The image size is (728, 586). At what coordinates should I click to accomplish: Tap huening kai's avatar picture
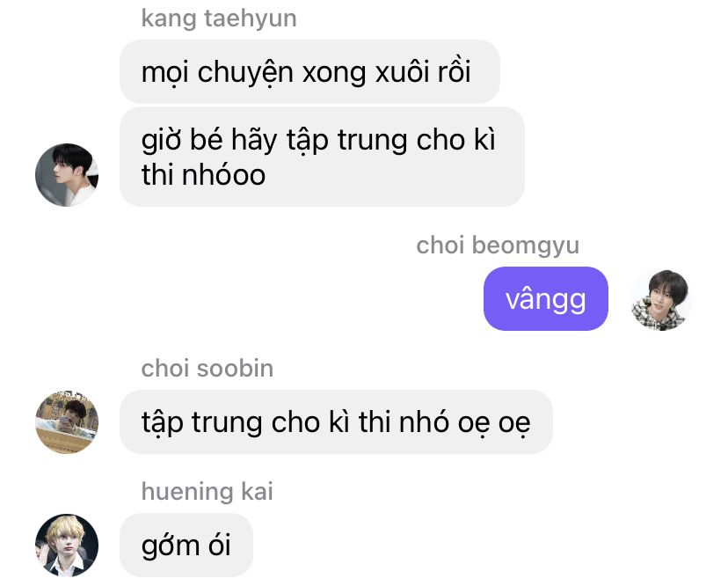click(67, 546)
